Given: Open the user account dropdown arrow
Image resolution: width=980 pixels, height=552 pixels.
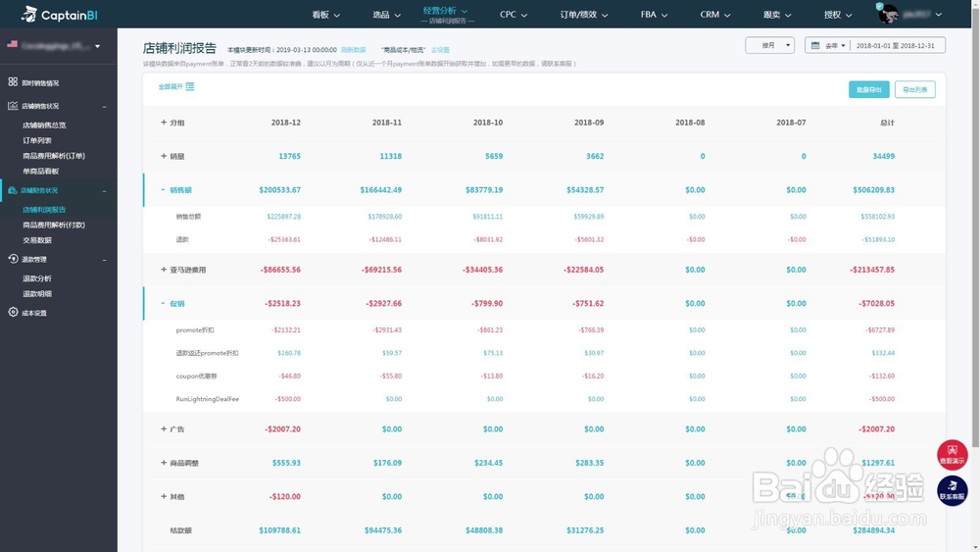Looking at the screenshot, I should click(x=938, y=15).
